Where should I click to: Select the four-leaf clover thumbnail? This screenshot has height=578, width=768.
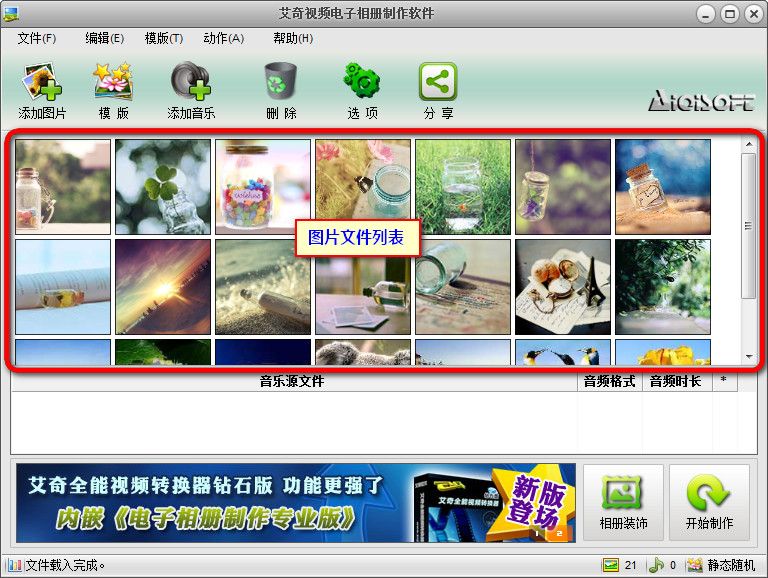coord(163,187)
